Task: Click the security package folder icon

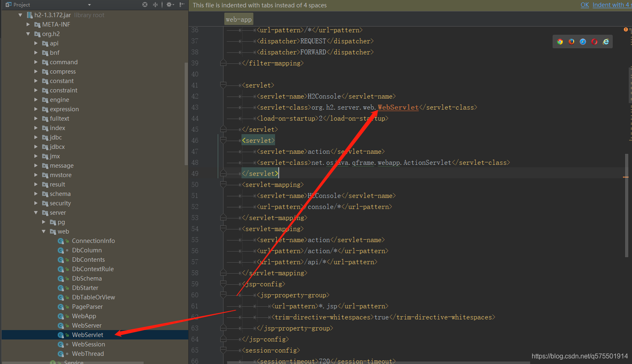Action: (x=45, y=204)
